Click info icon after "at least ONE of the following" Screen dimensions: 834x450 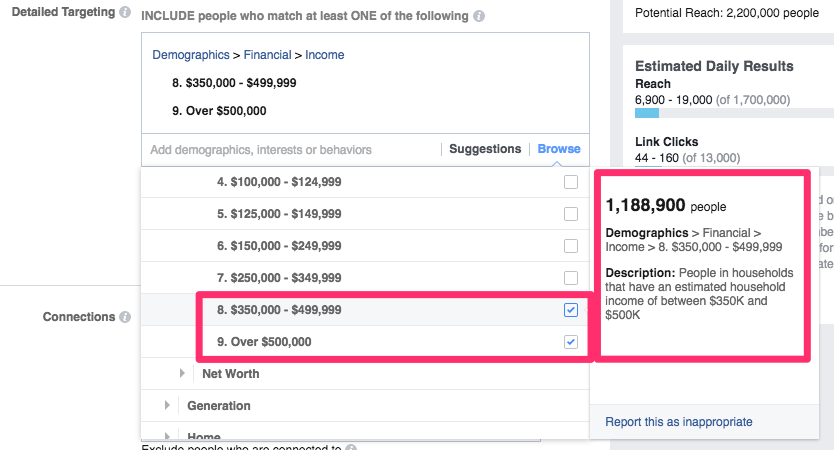coord(480,17)
